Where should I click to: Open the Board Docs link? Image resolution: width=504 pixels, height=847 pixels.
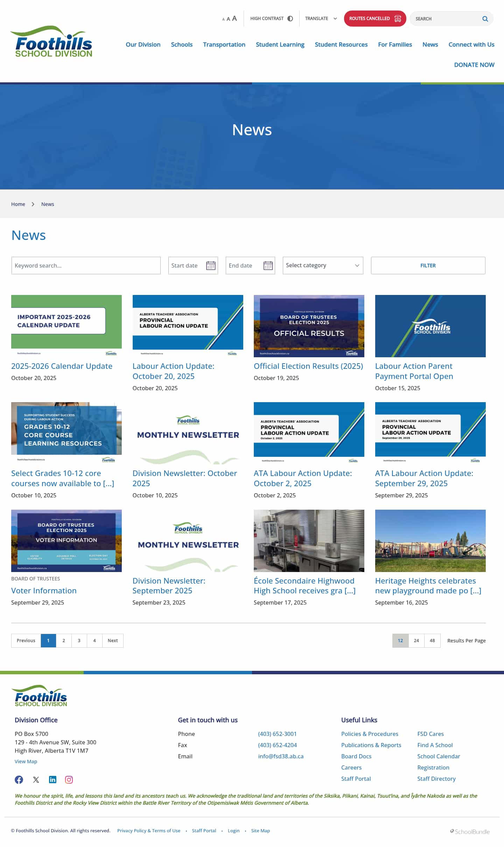click(x=356, y=756)
